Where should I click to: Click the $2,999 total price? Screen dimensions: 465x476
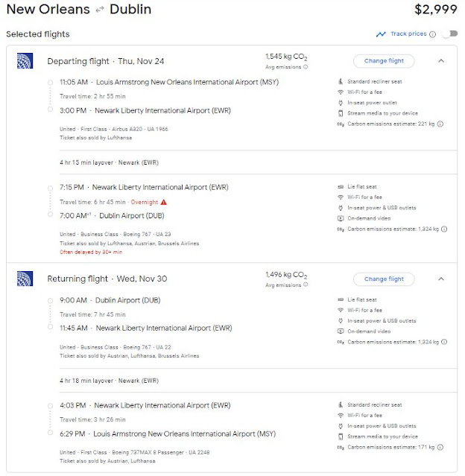(435, 10)
